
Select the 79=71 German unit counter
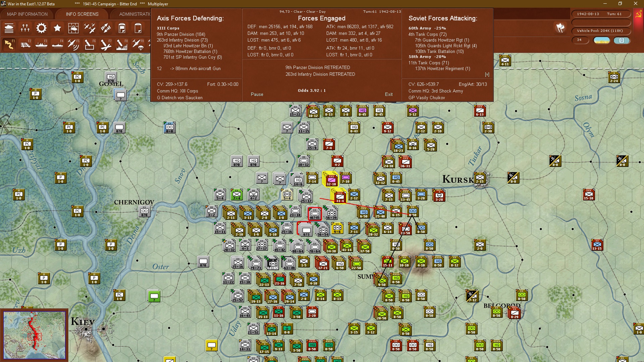[x=256, y=263]
